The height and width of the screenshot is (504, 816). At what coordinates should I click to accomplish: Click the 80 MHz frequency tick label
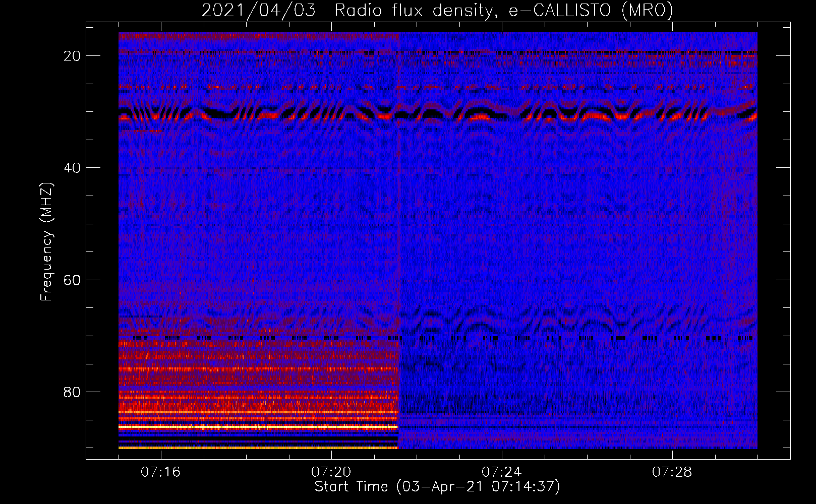[73, 392]
